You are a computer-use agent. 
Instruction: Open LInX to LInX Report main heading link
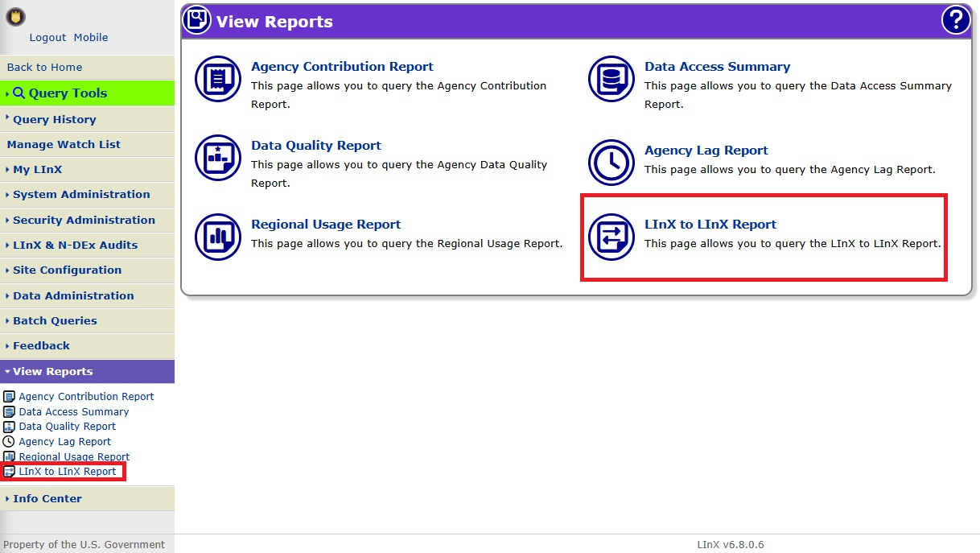click(710, 225)
